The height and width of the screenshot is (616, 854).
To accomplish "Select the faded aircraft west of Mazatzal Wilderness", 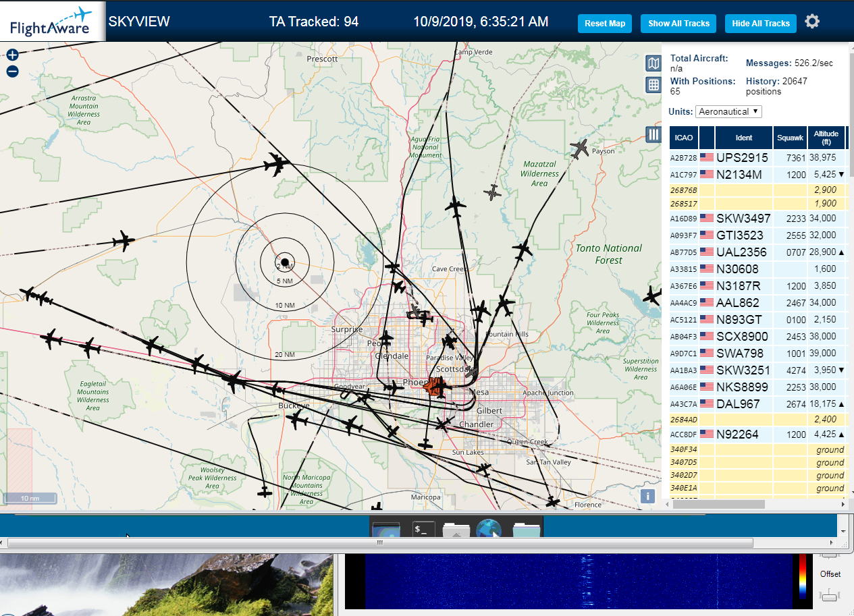I will [x=493, y=192].
